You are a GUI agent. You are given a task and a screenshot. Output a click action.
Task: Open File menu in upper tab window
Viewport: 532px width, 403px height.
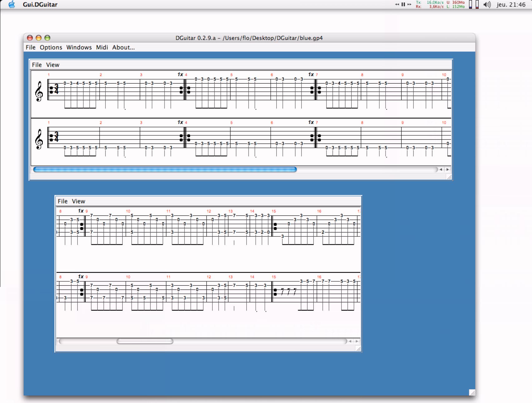[37, 65]
